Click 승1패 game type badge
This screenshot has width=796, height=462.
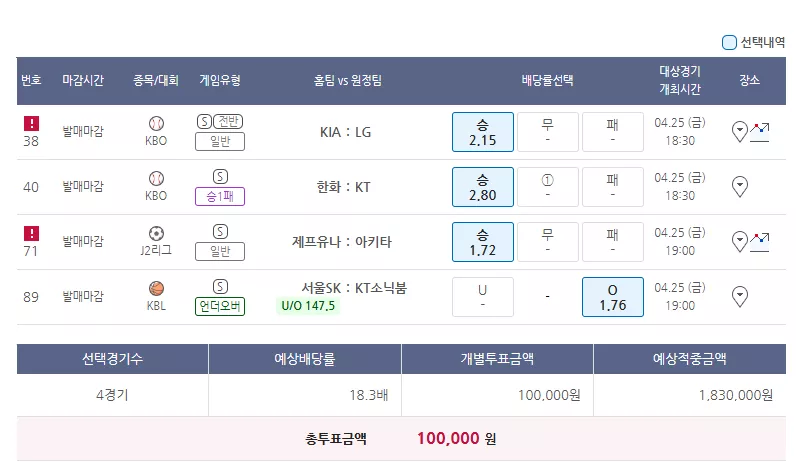click(220, 196)
